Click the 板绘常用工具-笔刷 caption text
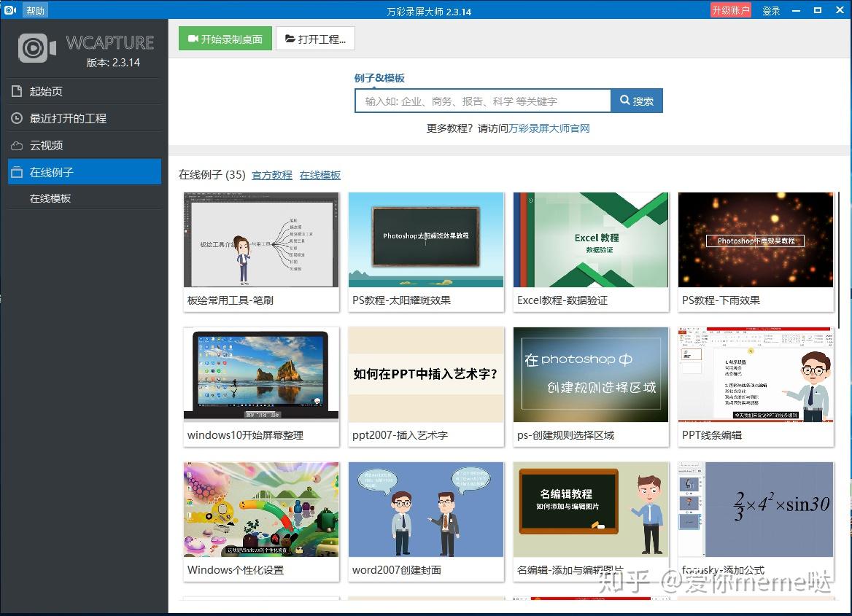 [x=231, y=300]
